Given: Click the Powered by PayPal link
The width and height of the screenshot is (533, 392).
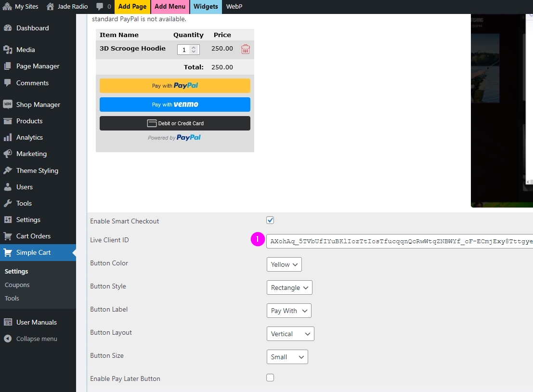Looking at the screenshot, I should [174, 138].
